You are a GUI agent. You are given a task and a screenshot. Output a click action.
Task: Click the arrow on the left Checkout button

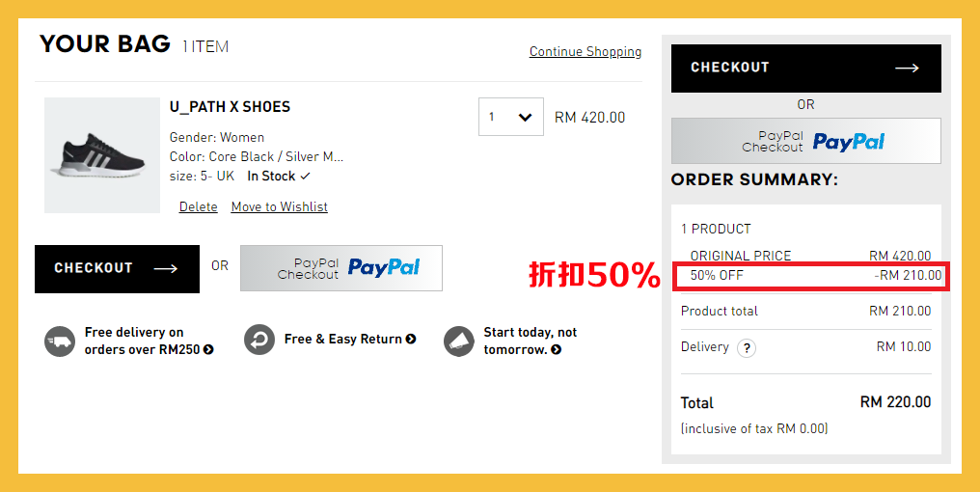click(166, 268)
